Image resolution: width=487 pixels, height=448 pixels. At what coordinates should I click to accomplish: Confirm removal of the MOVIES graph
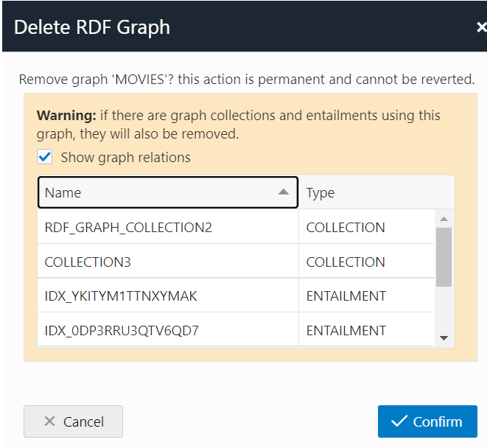coord(427,421)
